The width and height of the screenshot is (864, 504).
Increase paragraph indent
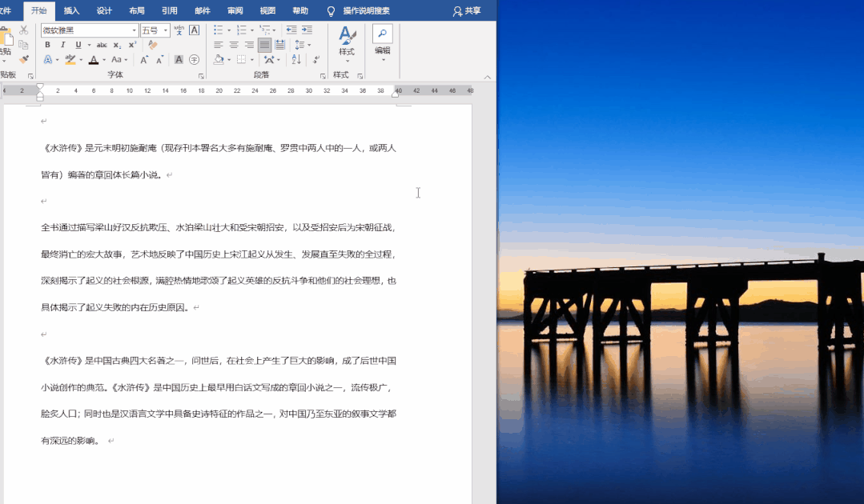point(307,28)
